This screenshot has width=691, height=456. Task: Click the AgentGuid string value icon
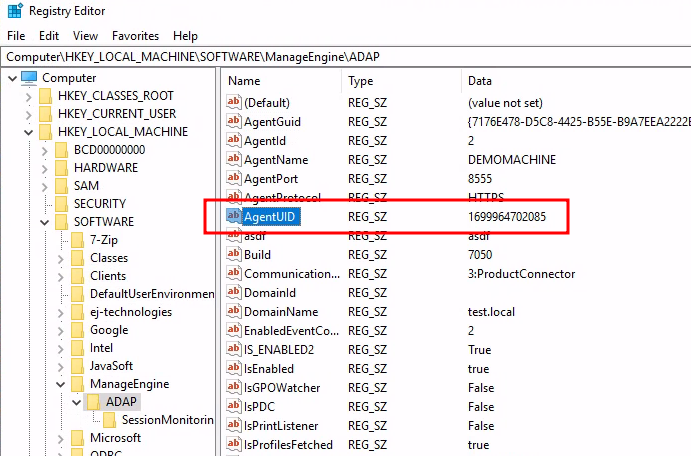pyautogui.click(x=234, y=121)
